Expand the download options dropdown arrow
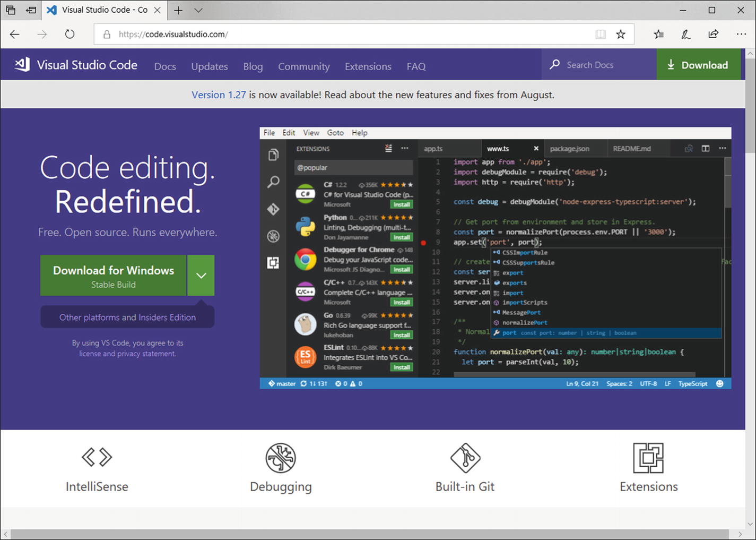This screenshot has width=756, height=540. pyautogui.click(x=201, y=276)
